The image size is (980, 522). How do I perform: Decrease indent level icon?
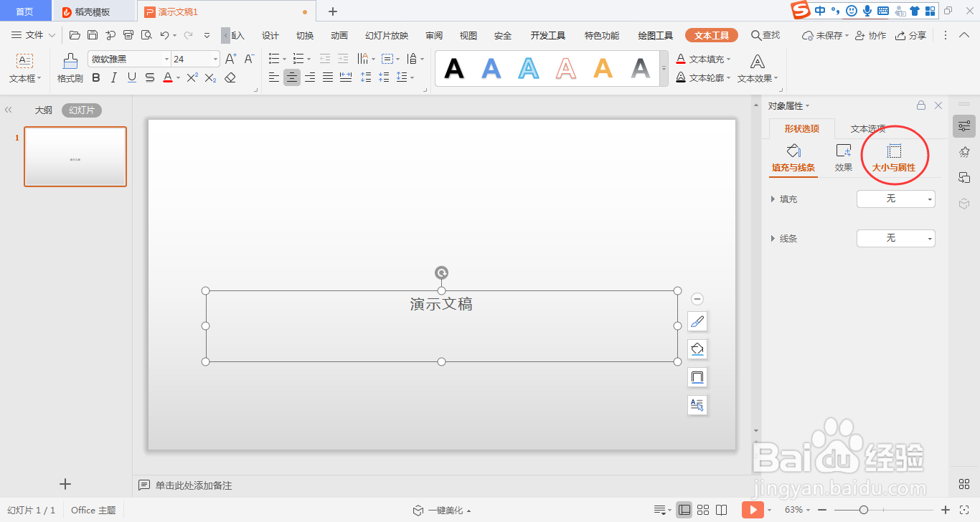point(325,59)
